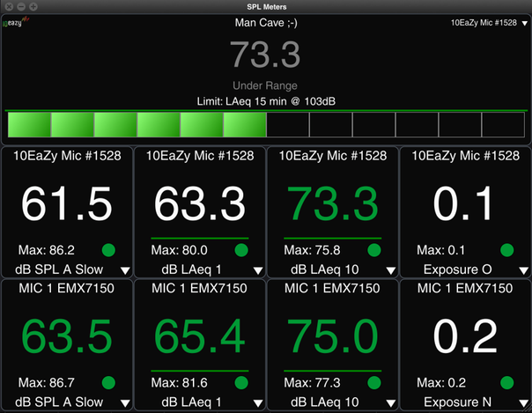Screen dimensions: 532x413
Task: Click green status dot in Exposure O panel
Action: point(506,250)
